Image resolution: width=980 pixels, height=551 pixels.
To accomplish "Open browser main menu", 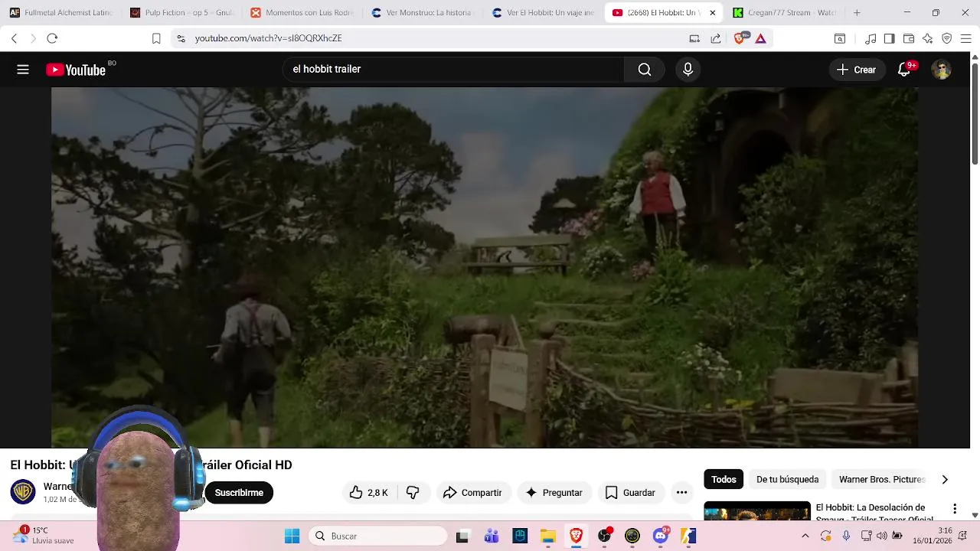I will (x=966, y=38).
